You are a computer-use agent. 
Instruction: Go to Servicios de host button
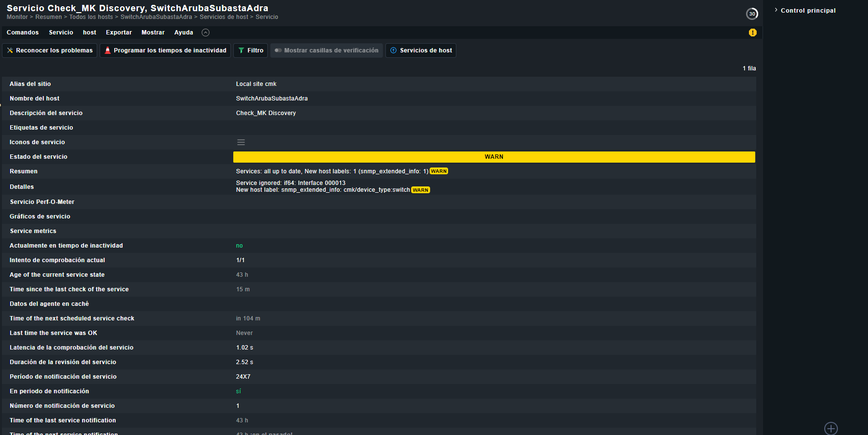point(420,50)
